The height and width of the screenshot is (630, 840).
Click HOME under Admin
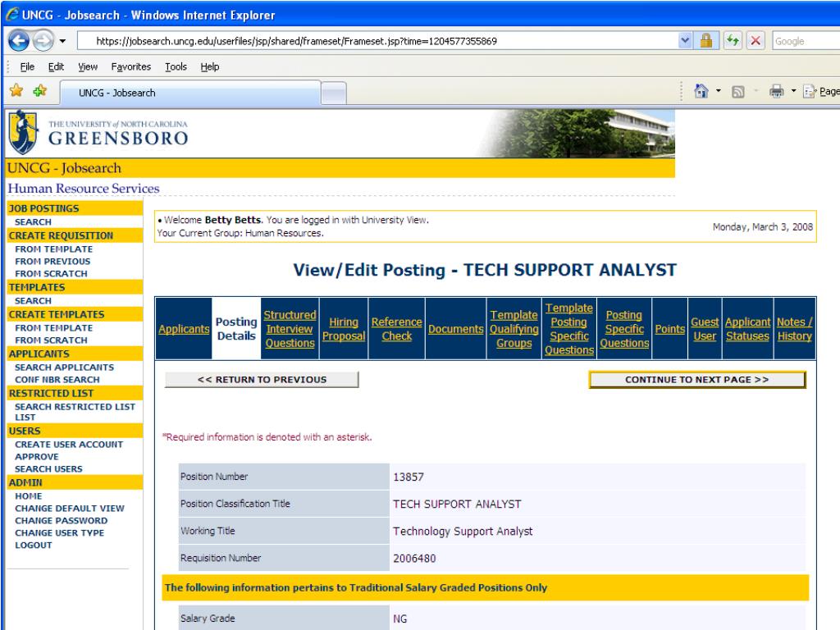[29, 496]
